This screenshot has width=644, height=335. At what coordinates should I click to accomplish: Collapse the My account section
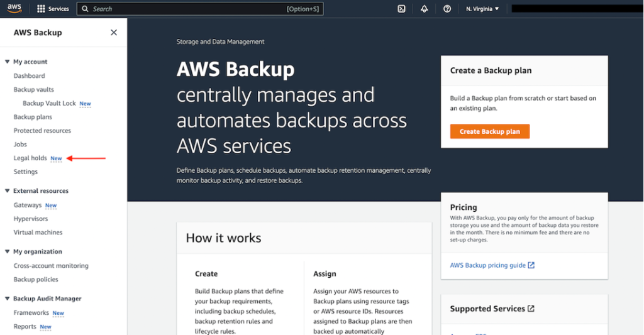[7, 62]
